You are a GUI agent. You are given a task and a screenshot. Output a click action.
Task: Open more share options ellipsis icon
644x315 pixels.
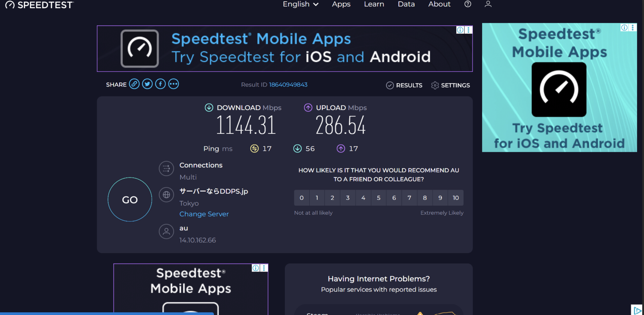(173, 84)
